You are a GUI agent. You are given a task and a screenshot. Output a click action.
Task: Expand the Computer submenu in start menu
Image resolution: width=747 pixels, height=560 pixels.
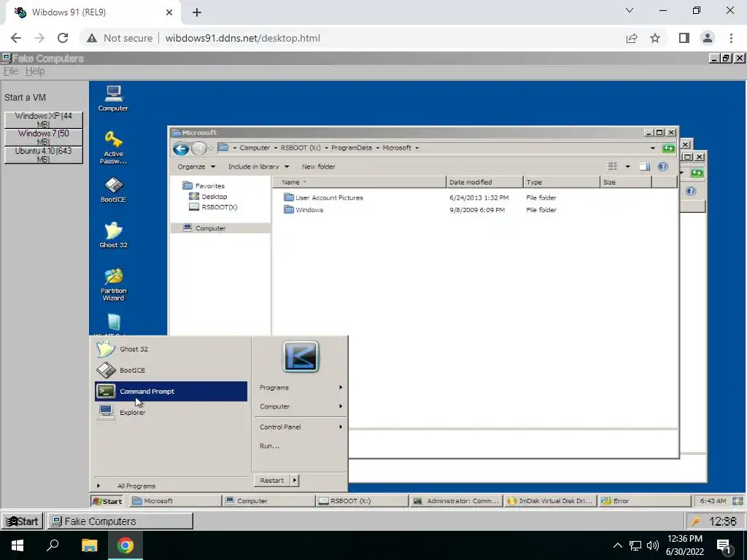[301, 407]
